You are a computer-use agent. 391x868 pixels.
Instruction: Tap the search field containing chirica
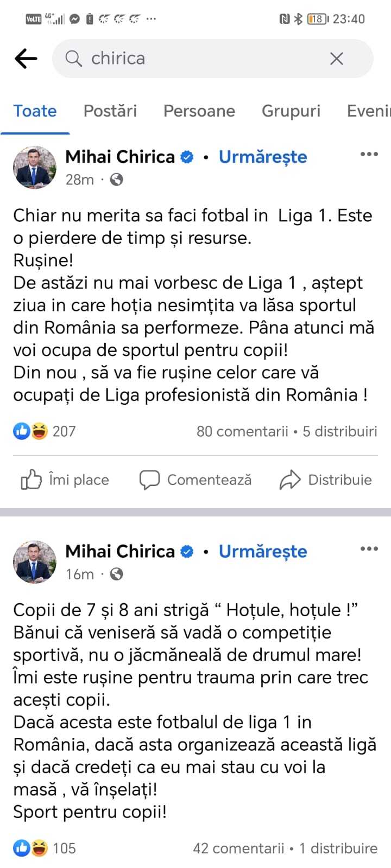click(206, 59)
